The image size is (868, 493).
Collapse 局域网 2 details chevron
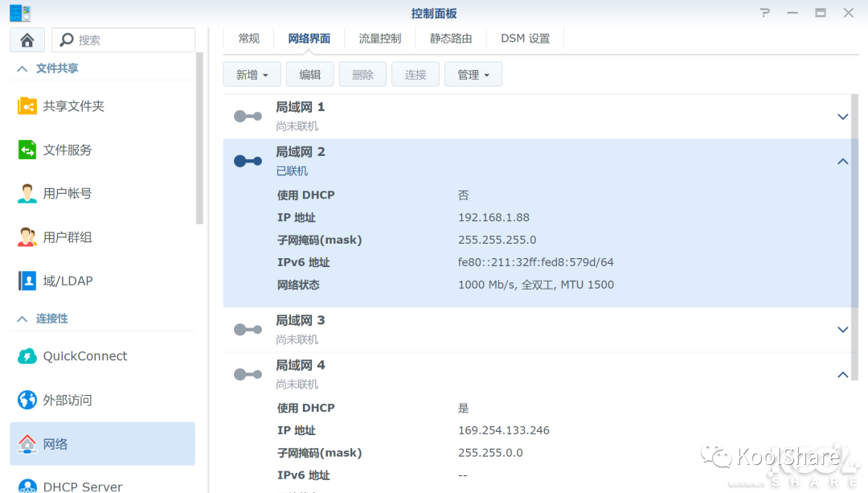[842, 161]
